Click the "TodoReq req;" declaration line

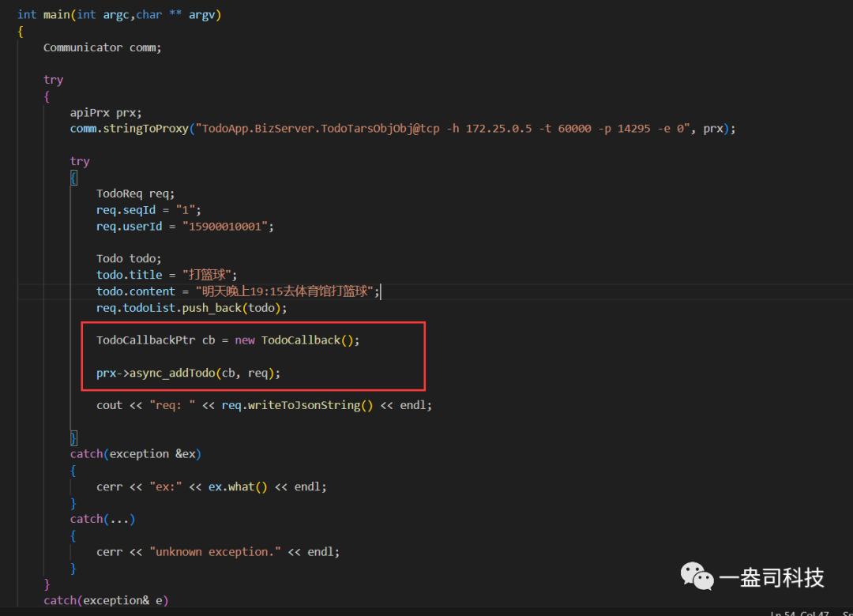[x=136, y=193]
